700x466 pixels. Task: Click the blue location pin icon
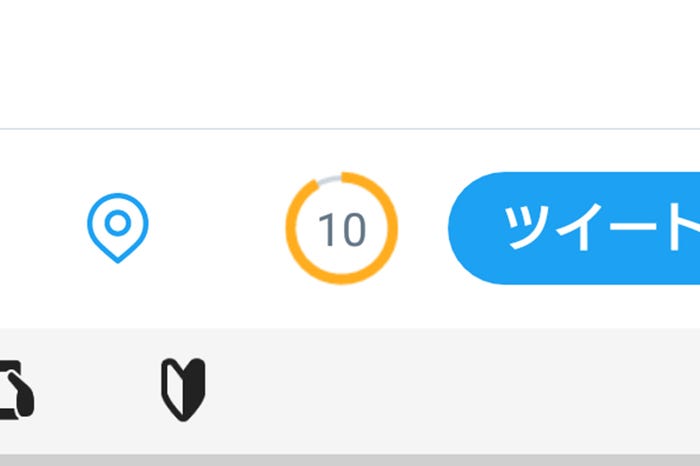[x=118, y=227]
